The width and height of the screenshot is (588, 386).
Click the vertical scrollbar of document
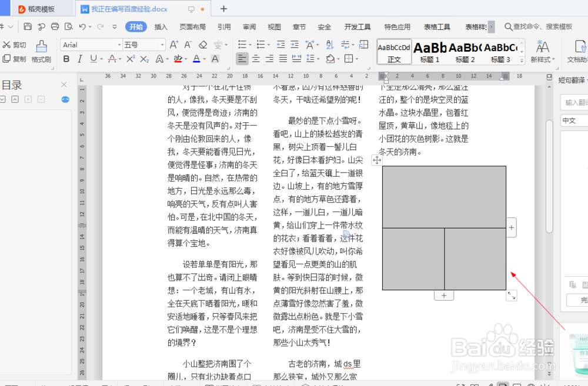[x=549, y=176]
